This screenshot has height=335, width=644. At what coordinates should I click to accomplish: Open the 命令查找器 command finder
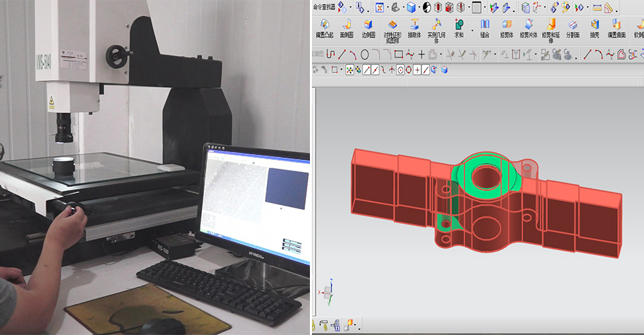pos(325,7)
